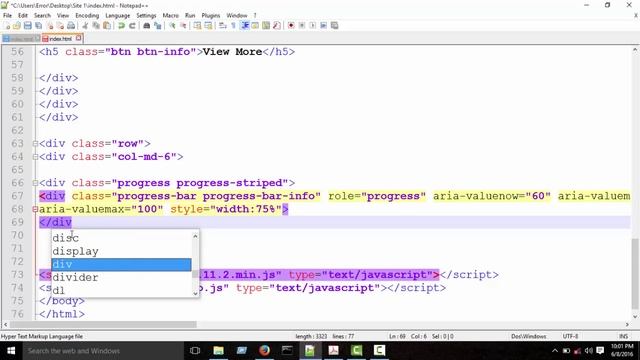Open the Macro menu
Image resolution: width=640 pixels, height=360 pixels.
coord(171,16)
